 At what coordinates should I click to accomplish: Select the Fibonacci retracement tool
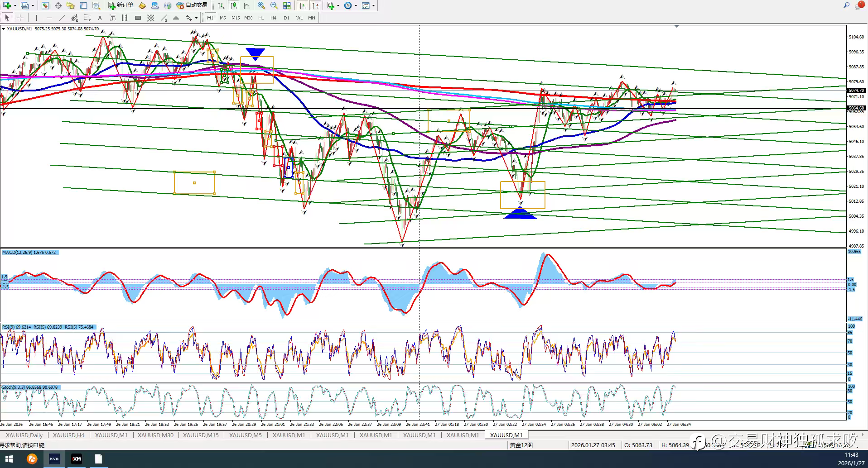coord(87,18)
